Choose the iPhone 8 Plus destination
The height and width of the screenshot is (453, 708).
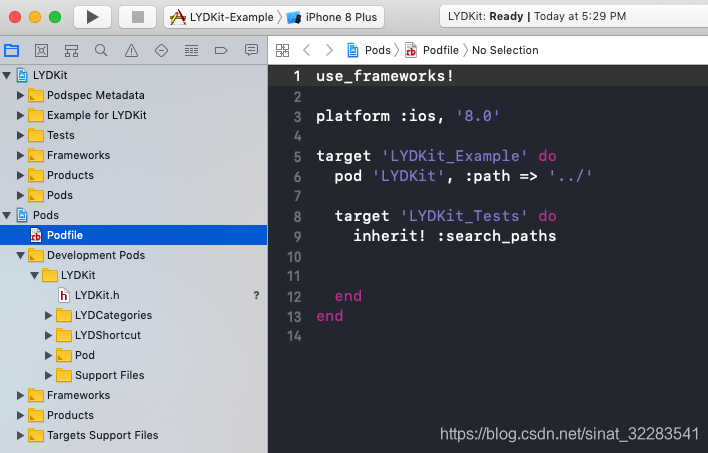[332, 17]
